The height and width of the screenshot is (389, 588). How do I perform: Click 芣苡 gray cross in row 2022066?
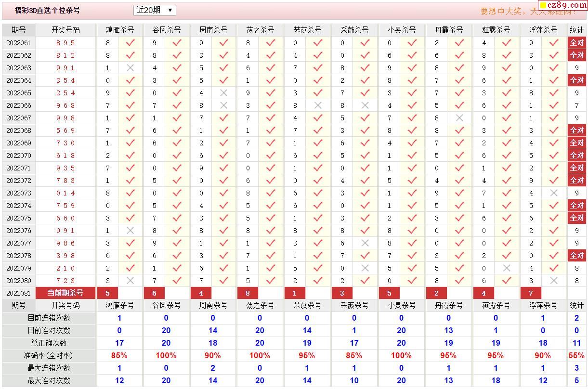click(x=318, y=105)
